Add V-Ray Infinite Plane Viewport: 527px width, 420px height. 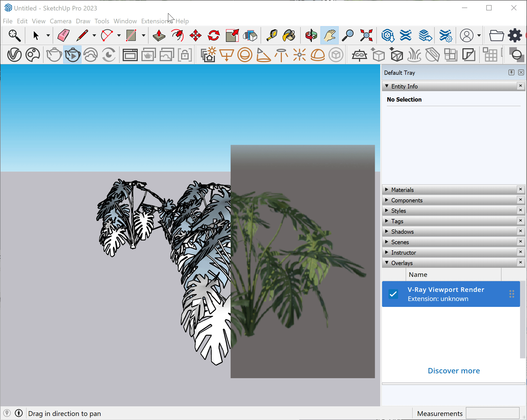[x=360, y=55]
